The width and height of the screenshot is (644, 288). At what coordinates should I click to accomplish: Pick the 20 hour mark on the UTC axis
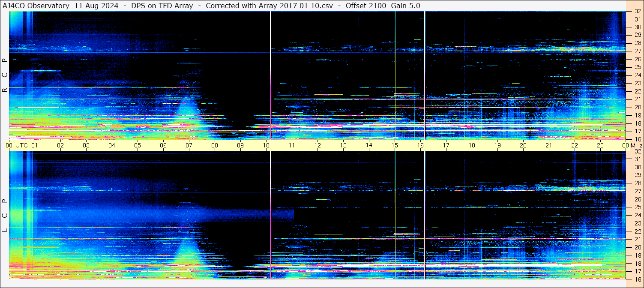pos(523,145)
